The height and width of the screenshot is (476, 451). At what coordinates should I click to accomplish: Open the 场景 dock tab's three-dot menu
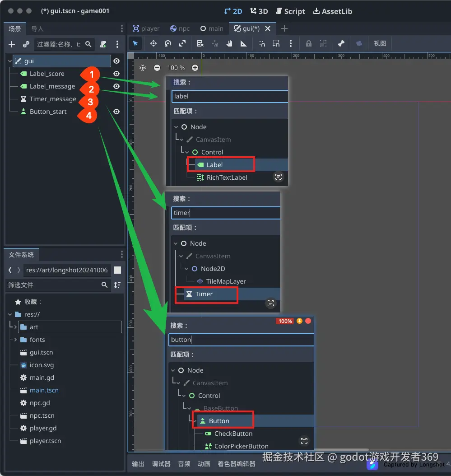click(x=122, y=28)
